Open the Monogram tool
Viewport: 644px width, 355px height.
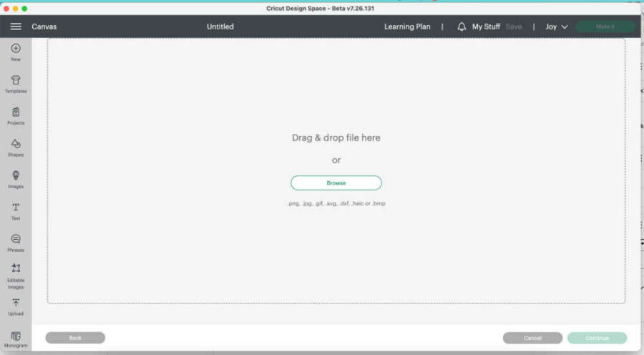[x=16, y=336]
